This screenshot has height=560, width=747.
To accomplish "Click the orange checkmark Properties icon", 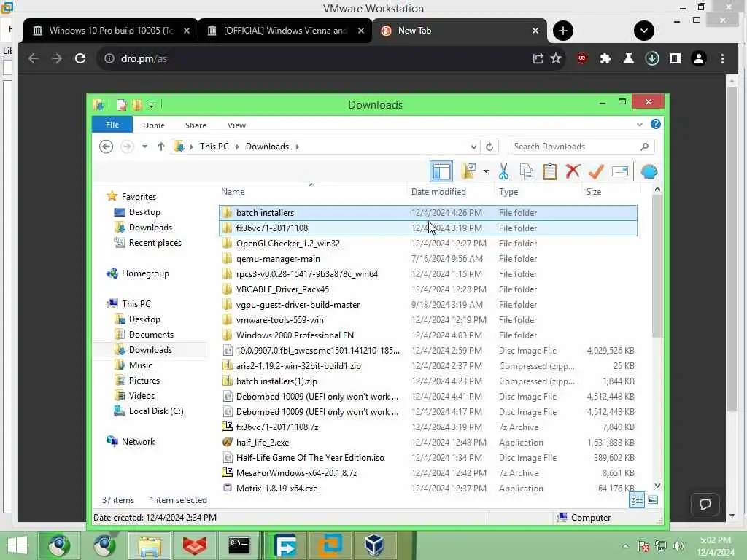I will (596, 171).
